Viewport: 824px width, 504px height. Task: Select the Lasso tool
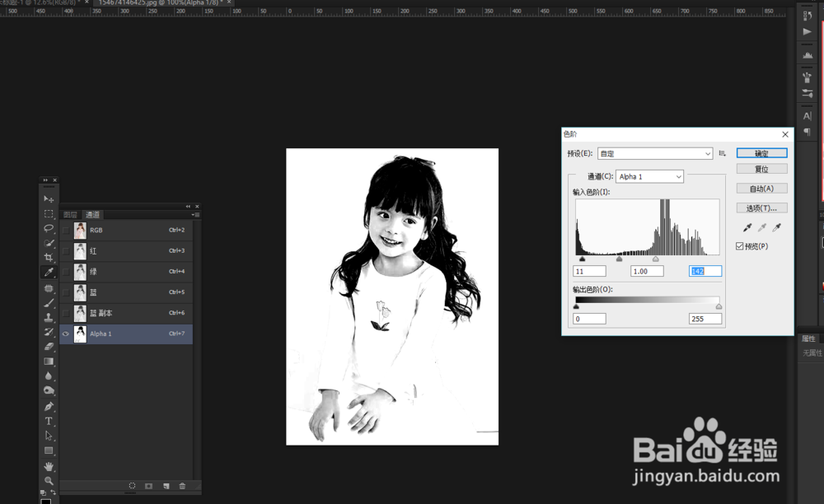click(x=49, y=228)
